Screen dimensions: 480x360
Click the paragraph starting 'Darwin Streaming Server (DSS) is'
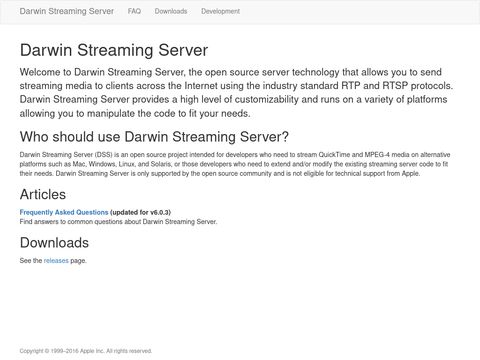pyautogui.click(x=235, y=164)
